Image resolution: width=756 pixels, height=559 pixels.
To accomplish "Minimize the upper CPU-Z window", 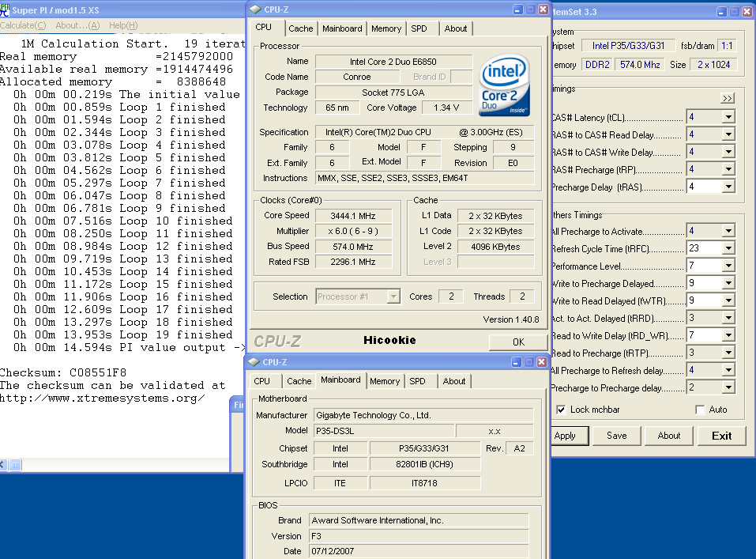I will tap(517, 9).
